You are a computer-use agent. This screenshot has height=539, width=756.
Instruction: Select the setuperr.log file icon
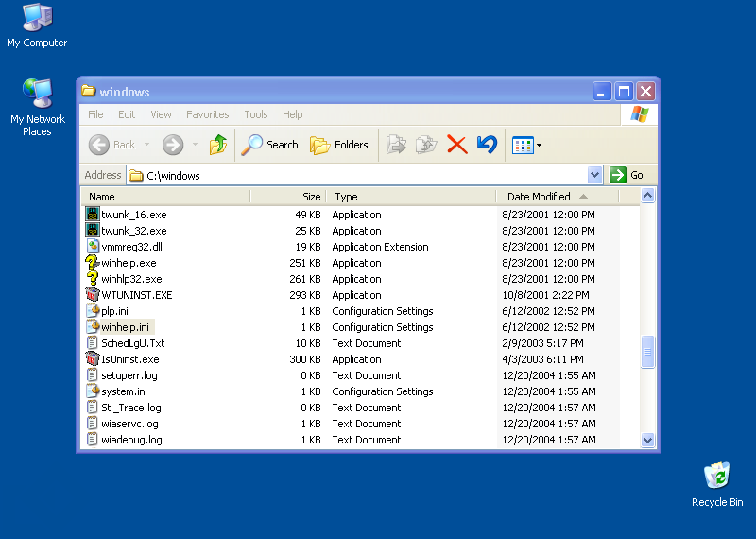point(92,374)
